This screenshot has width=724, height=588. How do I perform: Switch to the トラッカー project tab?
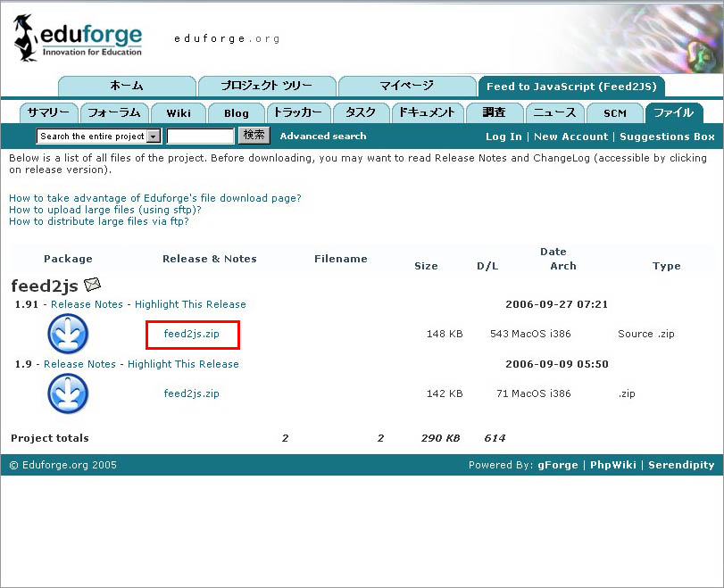pyautogui.click(x=298, y=112)
